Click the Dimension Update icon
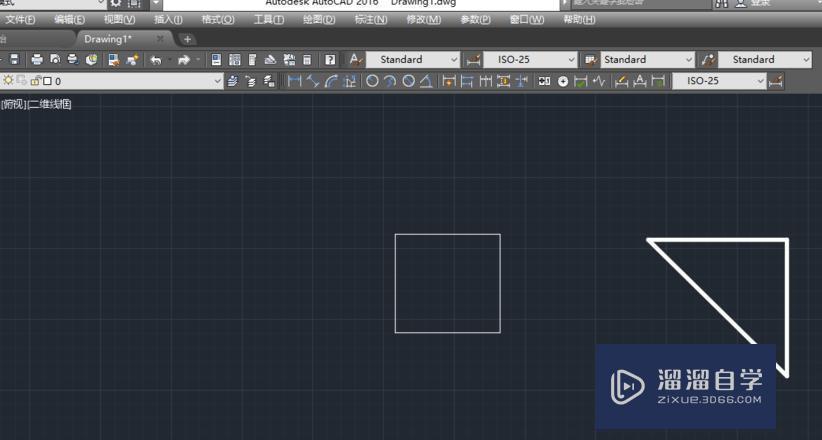The width and height of the screenshot is (822, 440). (658, 81)
